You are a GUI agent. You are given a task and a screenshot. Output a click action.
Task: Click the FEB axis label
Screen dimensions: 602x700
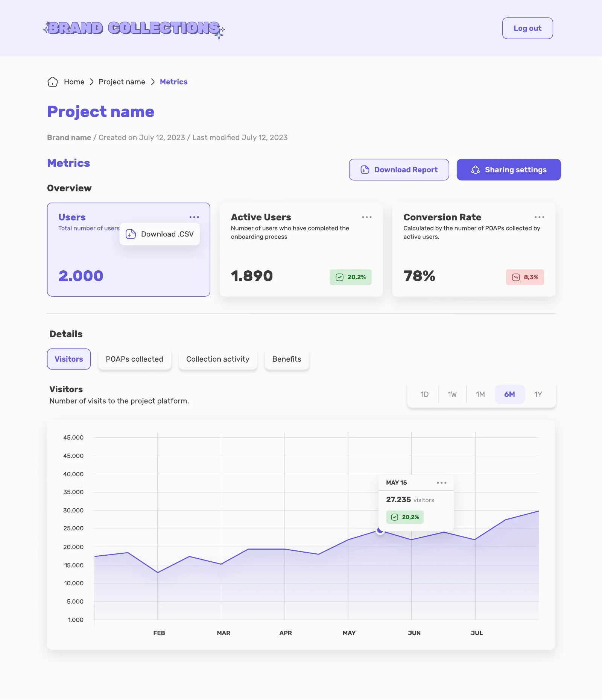pyautogui.click(x=159, y=633)
